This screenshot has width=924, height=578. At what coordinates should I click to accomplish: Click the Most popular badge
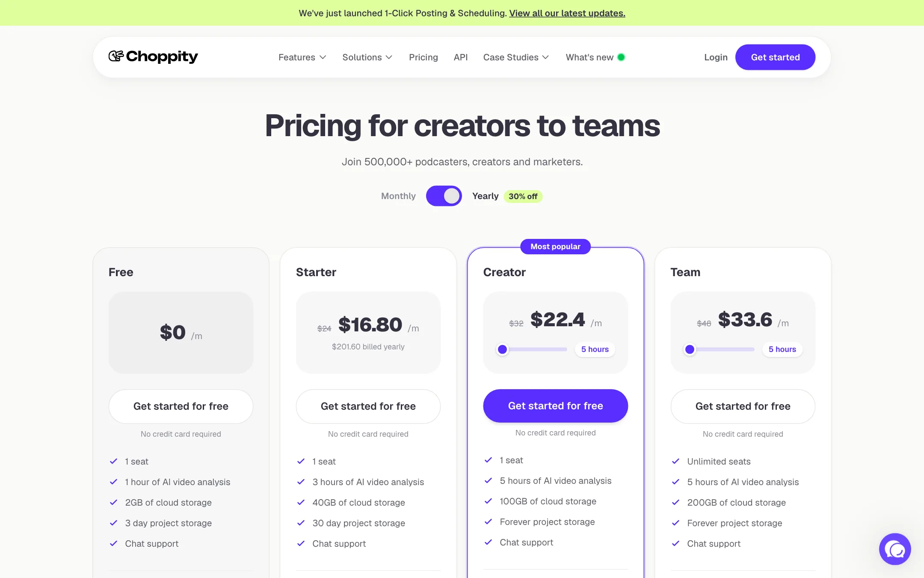pyautogui.click(x=555, y=247)
